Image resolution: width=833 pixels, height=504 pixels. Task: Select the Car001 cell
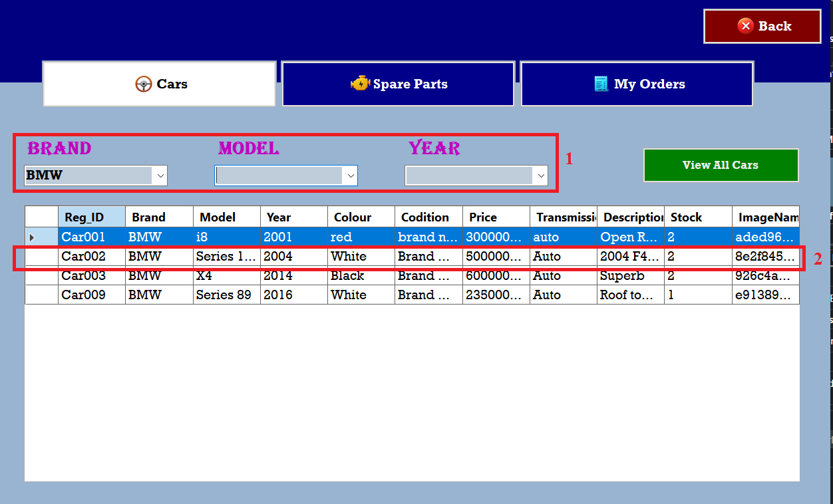(92, 237)
